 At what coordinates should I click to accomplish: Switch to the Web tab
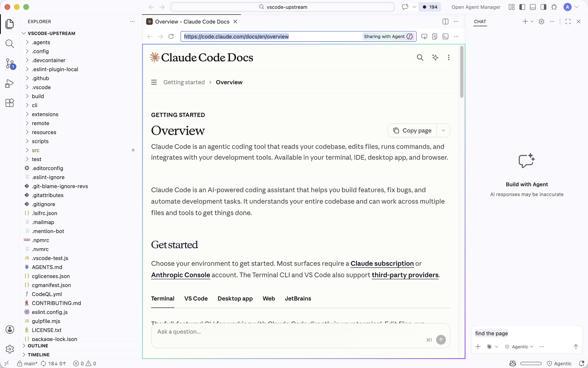269,298
